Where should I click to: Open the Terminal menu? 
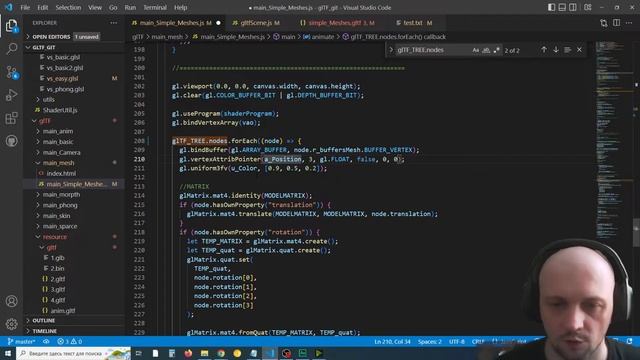155,7
